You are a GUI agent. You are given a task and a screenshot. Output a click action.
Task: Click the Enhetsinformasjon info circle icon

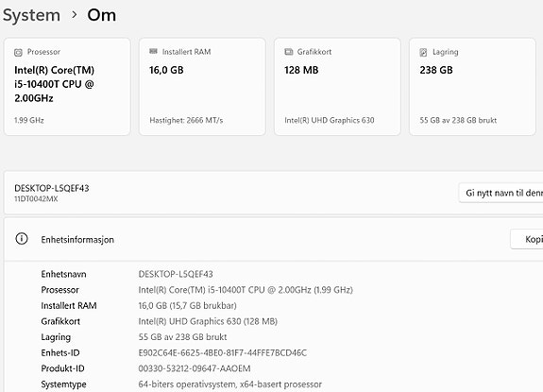pos(22,239)
